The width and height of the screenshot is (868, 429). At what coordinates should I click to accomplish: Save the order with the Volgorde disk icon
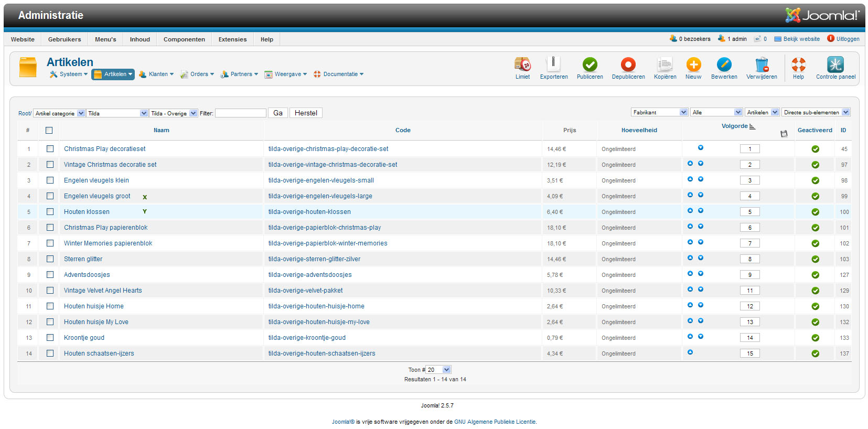coord(784,134)
